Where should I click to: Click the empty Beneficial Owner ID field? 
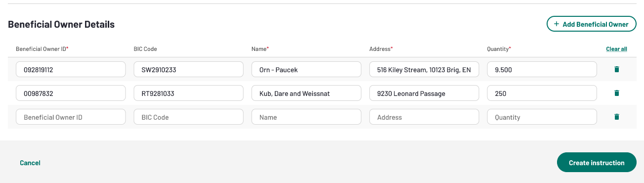point(71,117)
